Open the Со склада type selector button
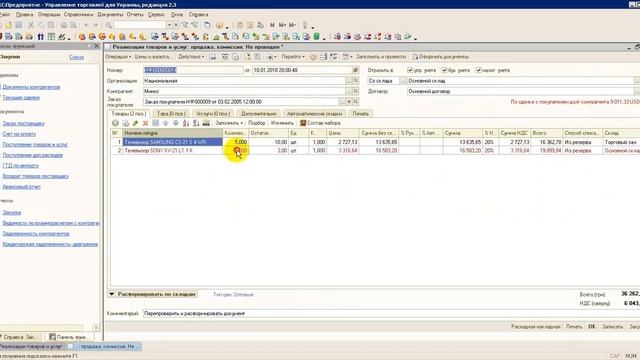 [x=403, y=81]
